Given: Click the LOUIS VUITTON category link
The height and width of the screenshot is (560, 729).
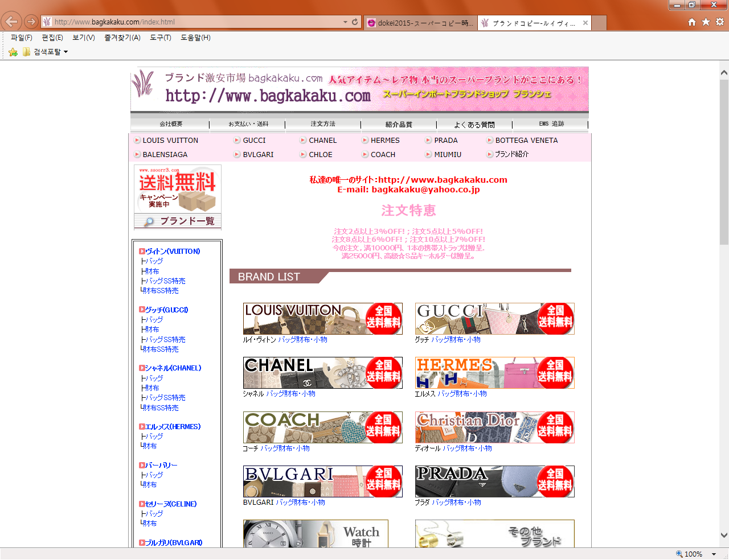Looking at the screenshot, I should 170,140.
